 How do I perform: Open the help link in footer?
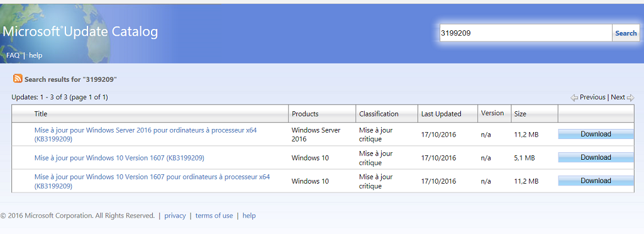click(249, 216)
